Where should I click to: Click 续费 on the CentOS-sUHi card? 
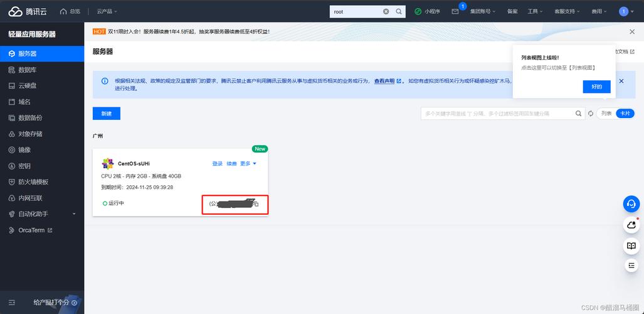pos(231,164)
